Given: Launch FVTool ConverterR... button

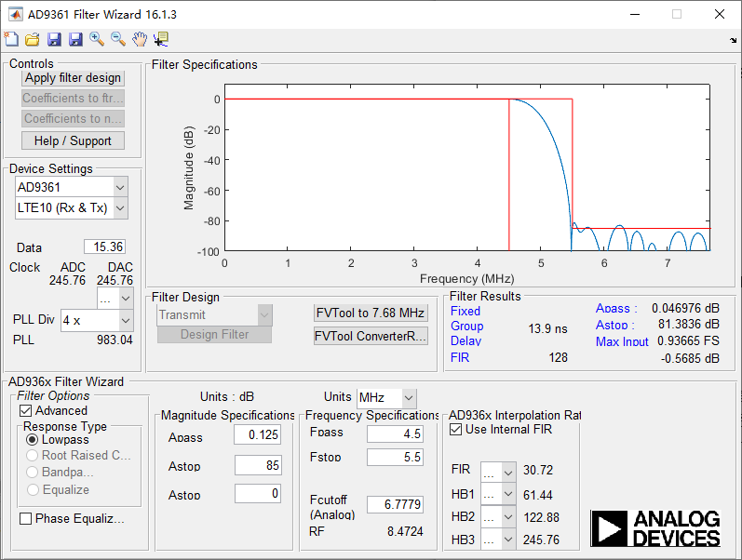Looking at the screenshot, I should tap(371, 336).
